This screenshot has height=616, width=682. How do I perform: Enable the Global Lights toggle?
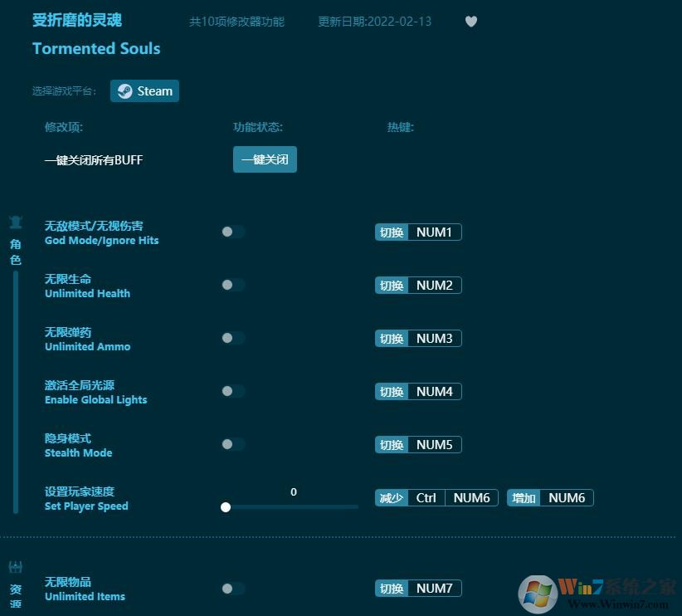coord(232,391)
